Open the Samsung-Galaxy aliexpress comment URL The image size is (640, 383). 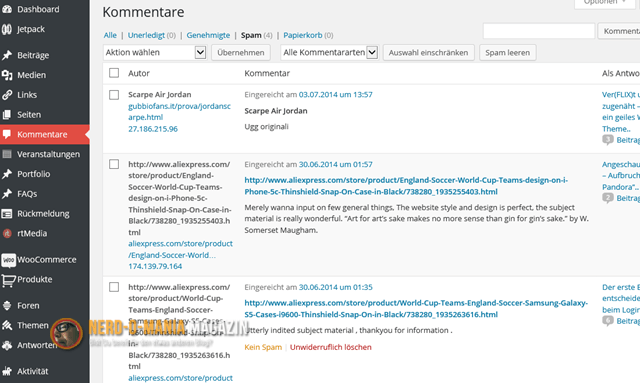tap(416, 309)
